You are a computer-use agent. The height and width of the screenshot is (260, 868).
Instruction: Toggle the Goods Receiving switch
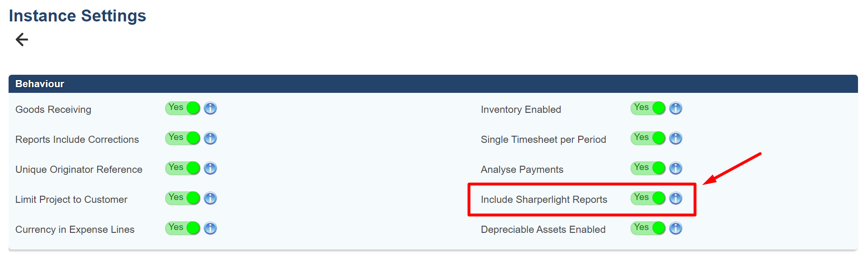tap(183, 109)
